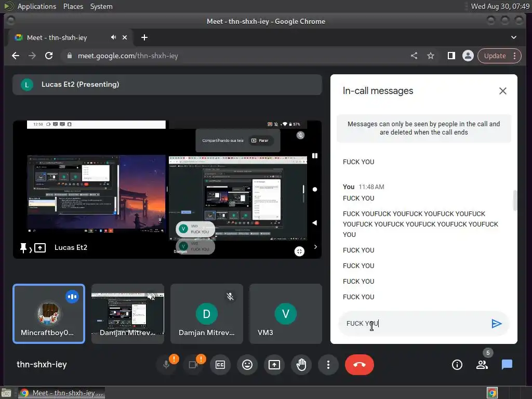Click the meeting code thn-shxh-iey text

(42, 364)
